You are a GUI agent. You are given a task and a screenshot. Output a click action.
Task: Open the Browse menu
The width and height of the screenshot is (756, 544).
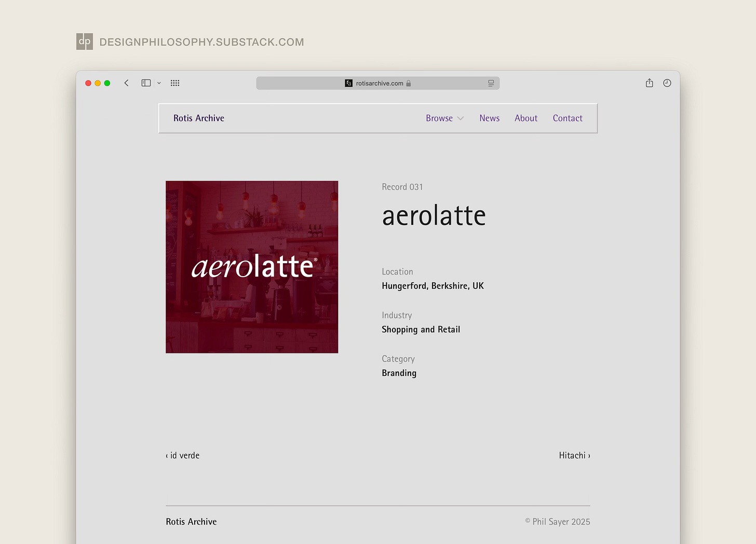[439, 118]
